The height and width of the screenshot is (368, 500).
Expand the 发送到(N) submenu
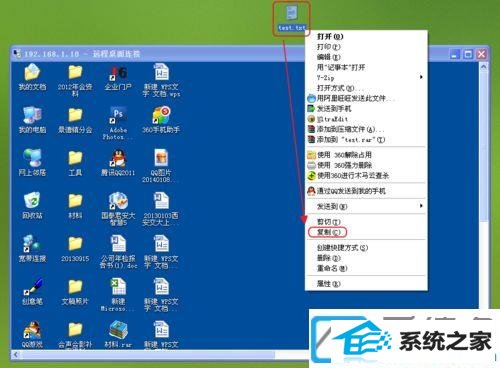point(366,206)
